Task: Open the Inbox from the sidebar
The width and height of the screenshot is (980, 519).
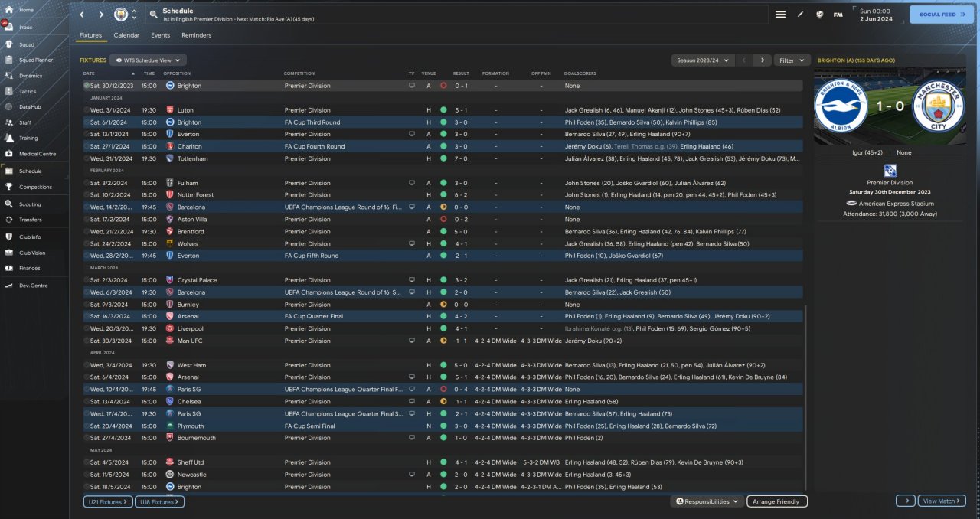Action: pos(25,27)
